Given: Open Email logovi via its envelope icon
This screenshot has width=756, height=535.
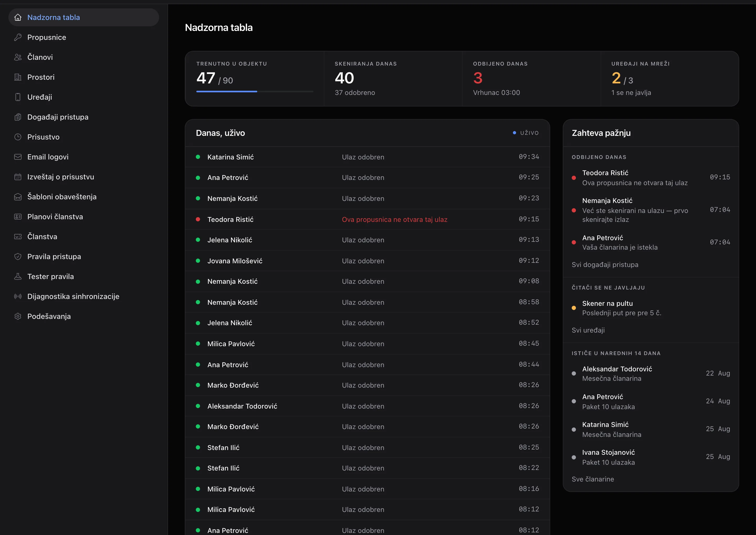Looking at the screenshot, I should (18, 157).
